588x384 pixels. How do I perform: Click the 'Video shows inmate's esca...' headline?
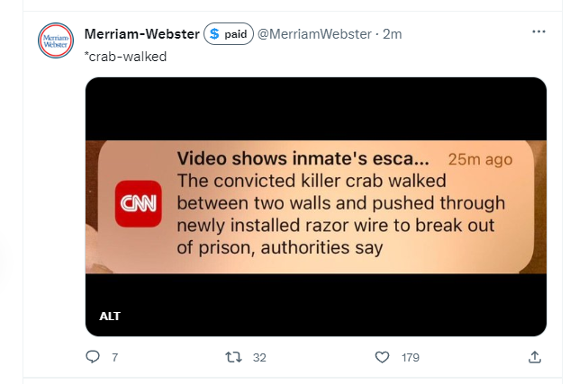point(303,158)
